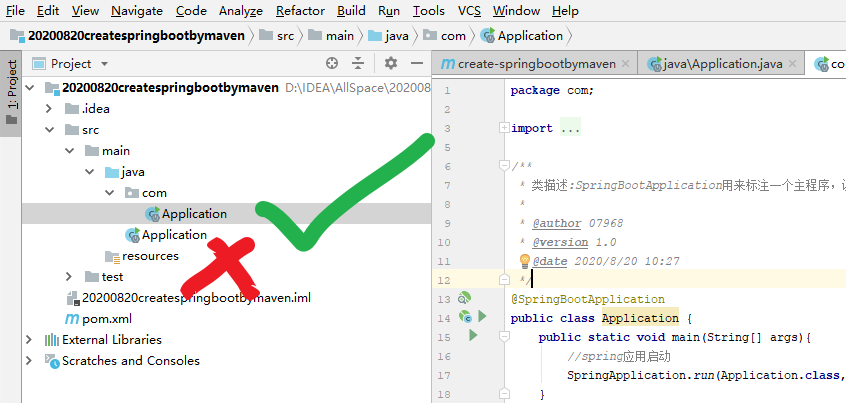This screenshot has width=846, height=403.
Task: Open the Tools menu
Action: coord(429,11)
